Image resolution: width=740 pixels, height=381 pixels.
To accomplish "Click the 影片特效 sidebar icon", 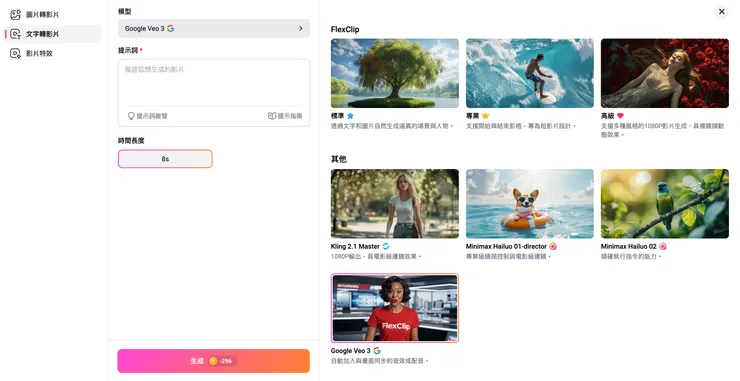I will tap(16, 53).
